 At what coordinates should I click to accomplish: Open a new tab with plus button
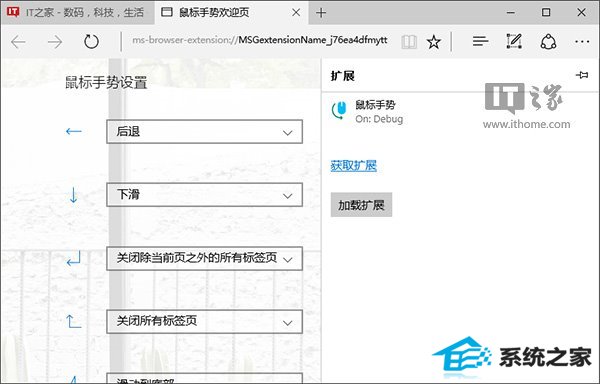pos(321,13)
